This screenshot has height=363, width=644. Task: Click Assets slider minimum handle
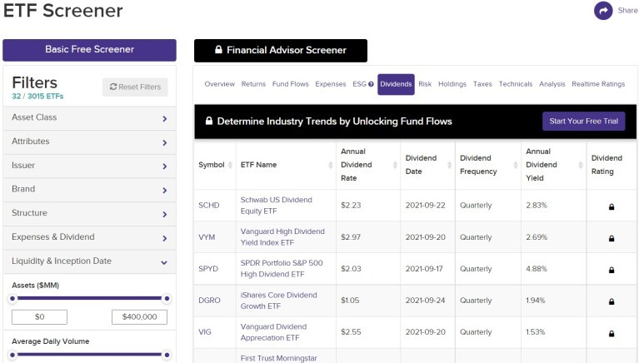[12, 299]
